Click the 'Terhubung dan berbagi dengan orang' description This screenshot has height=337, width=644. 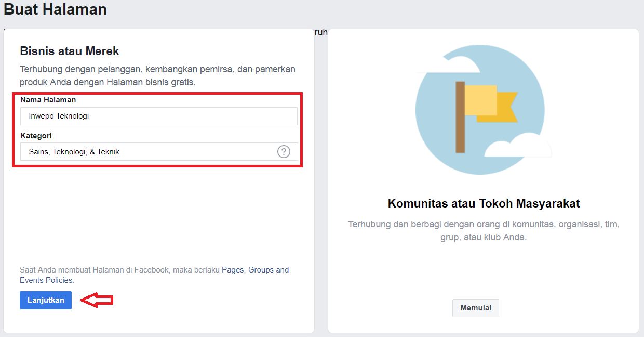484,231
